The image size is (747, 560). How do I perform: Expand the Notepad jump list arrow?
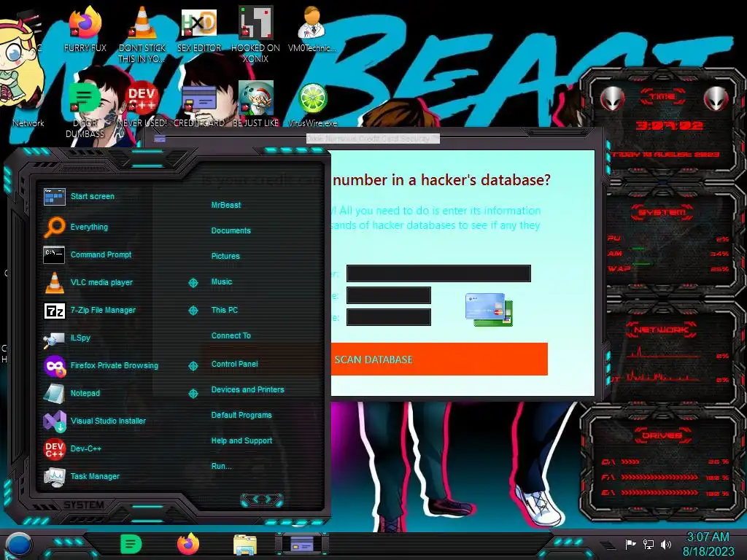point(193,393)
